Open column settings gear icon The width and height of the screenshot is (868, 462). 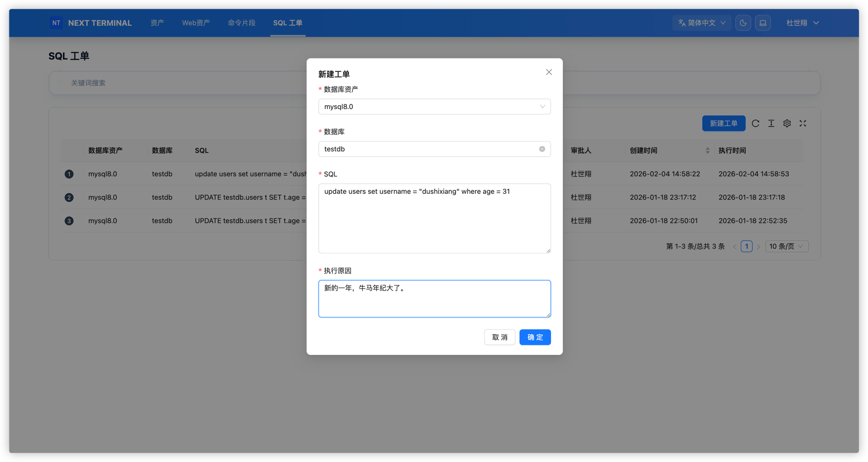click(x=787, y=123)
